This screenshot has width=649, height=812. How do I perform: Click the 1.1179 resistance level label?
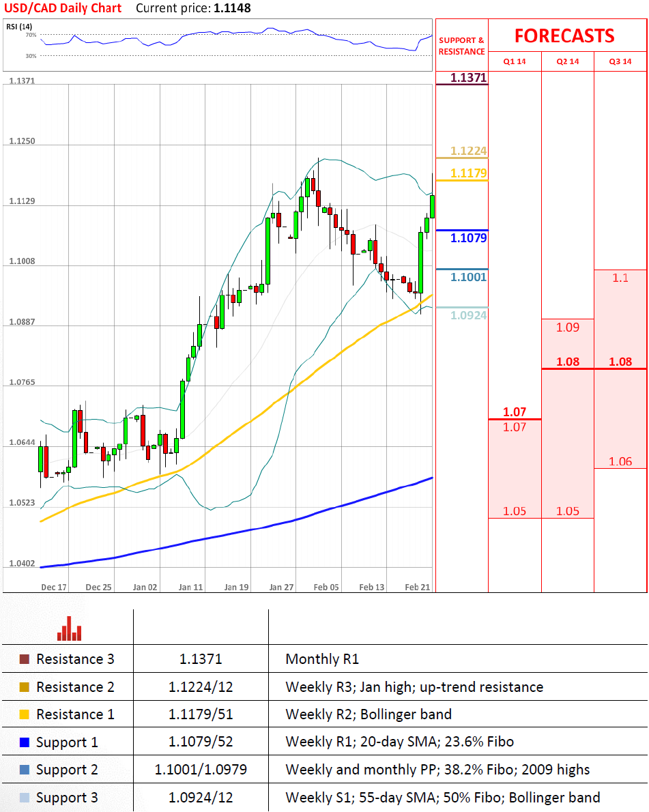point(468,173)
